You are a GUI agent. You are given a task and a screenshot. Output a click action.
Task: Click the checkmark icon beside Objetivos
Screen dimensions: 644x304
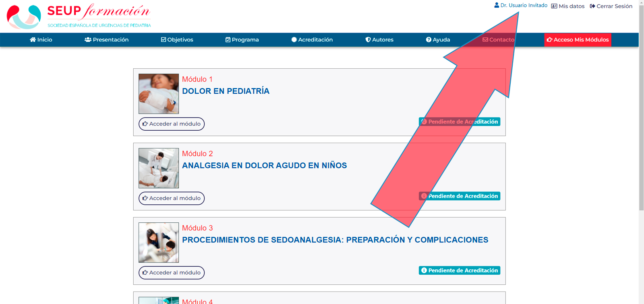tap(164, 40)
